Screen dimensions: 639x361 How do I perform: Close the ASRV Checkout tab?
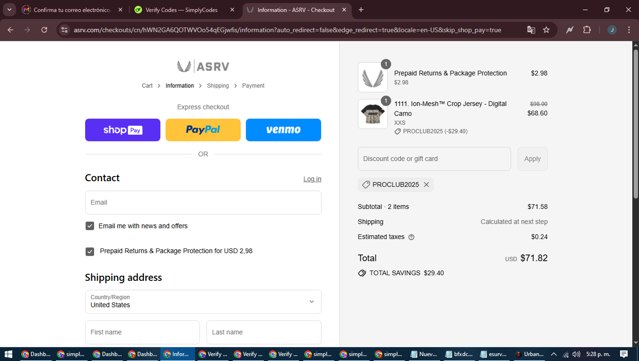pyautogui.click(x=344, y=10)
